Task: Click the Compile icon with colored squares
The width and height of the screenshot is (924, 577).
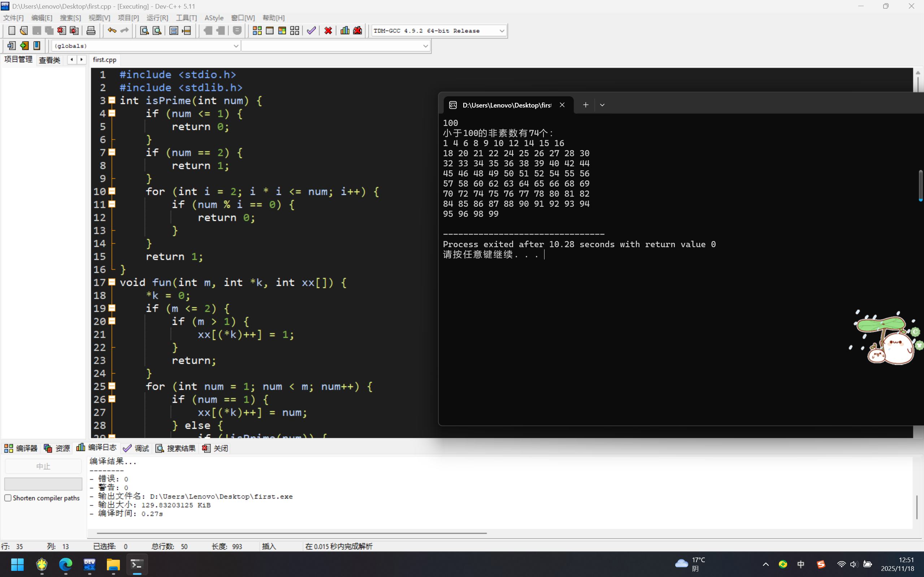Action: click(257, 31)
